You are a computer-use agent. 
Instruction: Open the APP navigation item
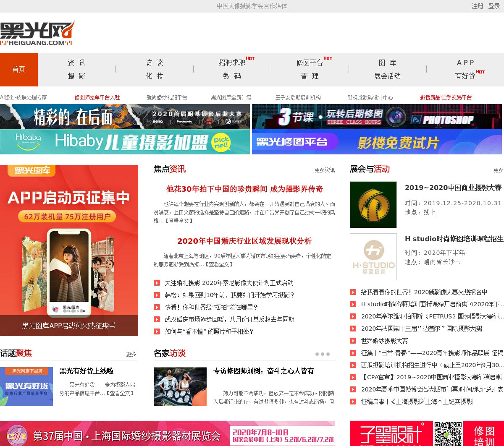pyautogui.click(x=465, y=63)
